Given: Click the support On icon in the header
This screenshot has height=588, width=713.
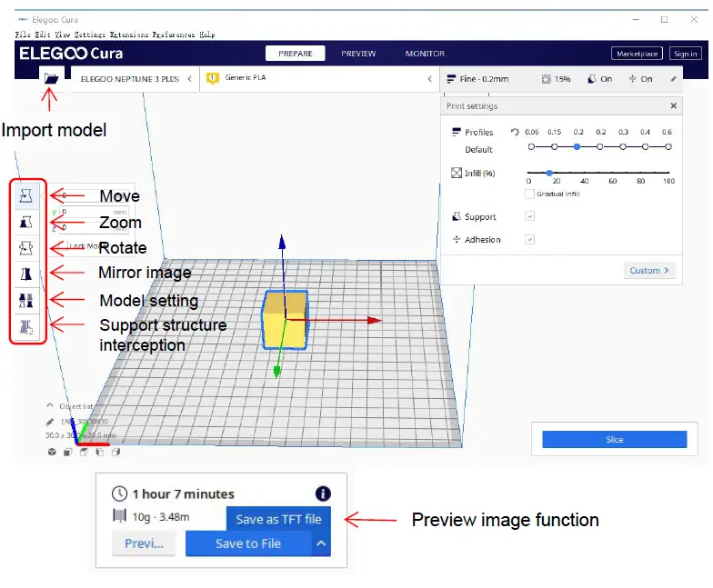Looking at the screenshot, I should [x=591, y=79].
